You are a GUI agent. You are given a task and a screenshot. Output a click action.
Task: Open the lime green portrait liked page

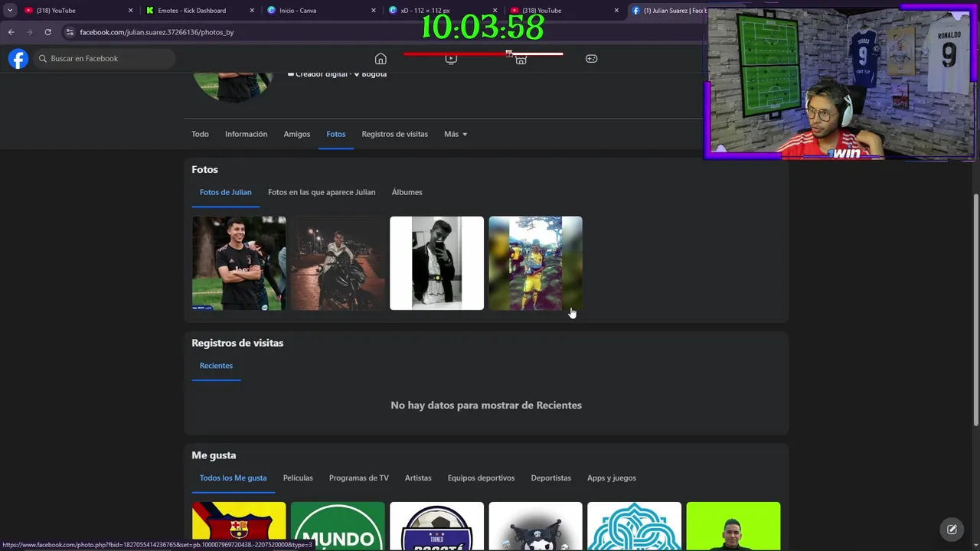click(x=733, y=527)
